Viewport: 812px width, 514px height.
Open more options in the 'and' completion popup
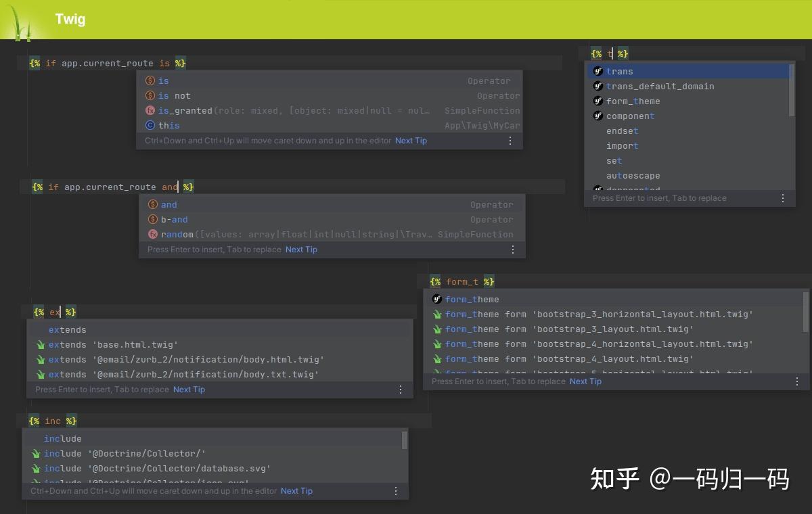pyautogui.click(x=513, y=250)
